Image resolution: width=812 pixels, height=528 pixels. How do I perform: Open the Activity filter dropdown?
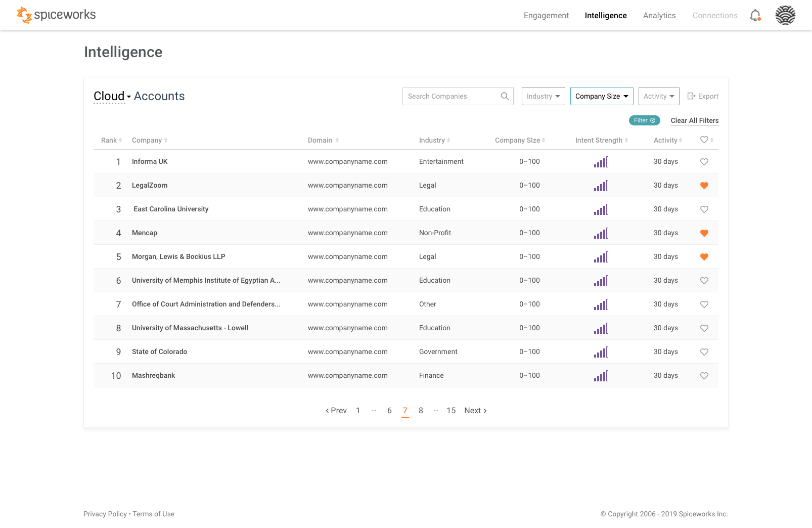659,96
